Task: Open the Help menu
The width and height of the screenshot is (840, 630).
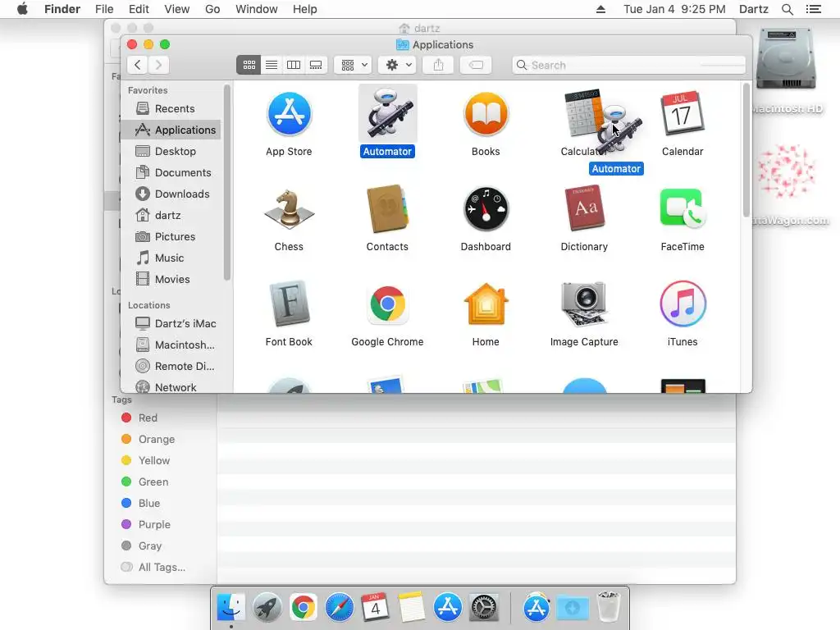Action: coord(305,9)
